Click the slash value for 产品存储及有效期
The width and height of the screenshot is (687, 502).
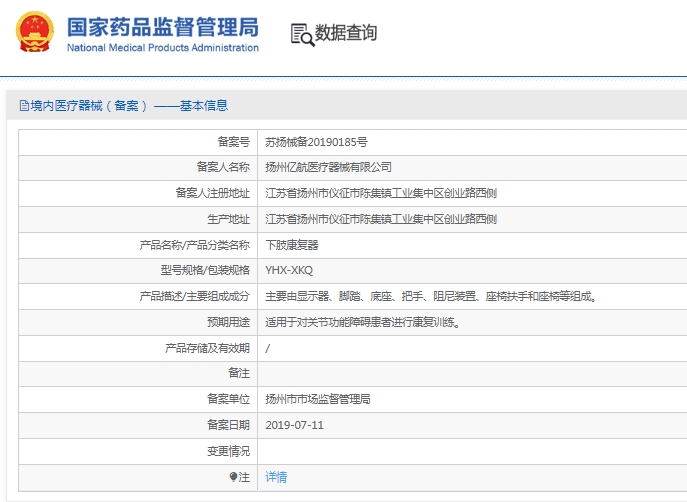tap(268, 348)
